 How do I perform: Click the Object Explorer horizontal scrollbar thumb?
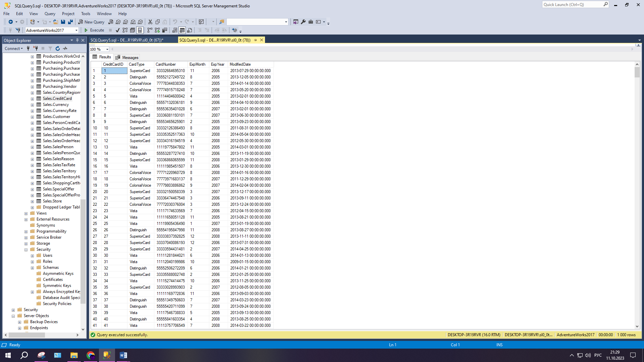click(x=27, y=335)
